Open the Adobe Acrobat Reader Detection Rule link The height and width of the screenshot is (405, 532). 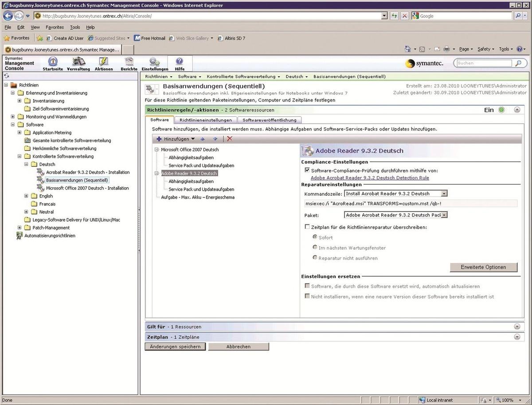(370, 178)
